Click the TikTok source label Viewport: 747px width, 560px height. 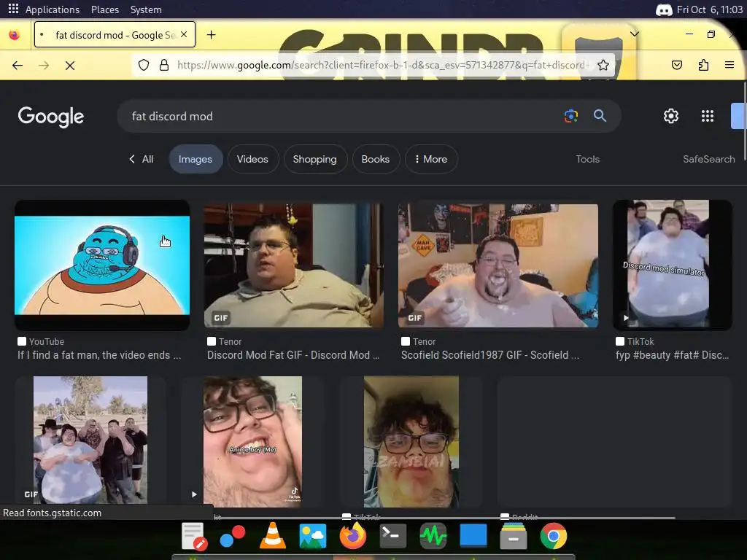pyautogui.click(x=640, y=341)
